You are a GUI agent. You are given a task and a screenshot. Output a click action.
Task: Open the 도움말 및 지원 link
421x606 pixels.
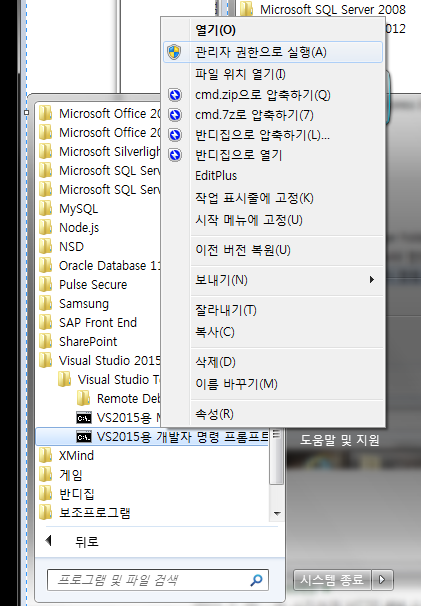click(x=340, y=440)
